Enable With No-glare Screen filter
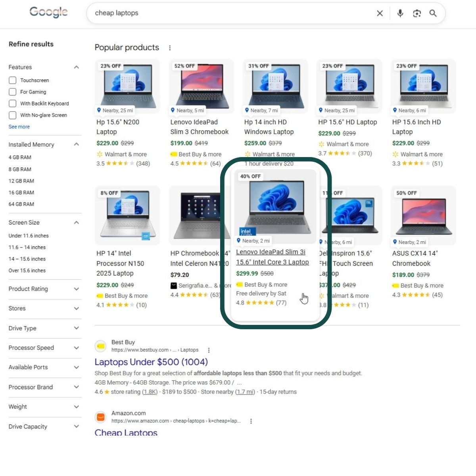476x476 pixels. pyautogui.click(x=13, y=115)
